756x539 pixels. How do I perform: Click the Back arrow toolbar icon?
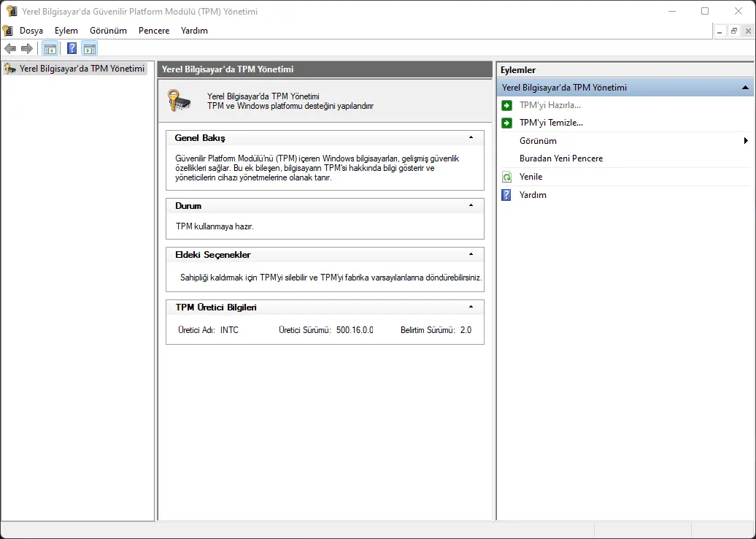point(10,48)
